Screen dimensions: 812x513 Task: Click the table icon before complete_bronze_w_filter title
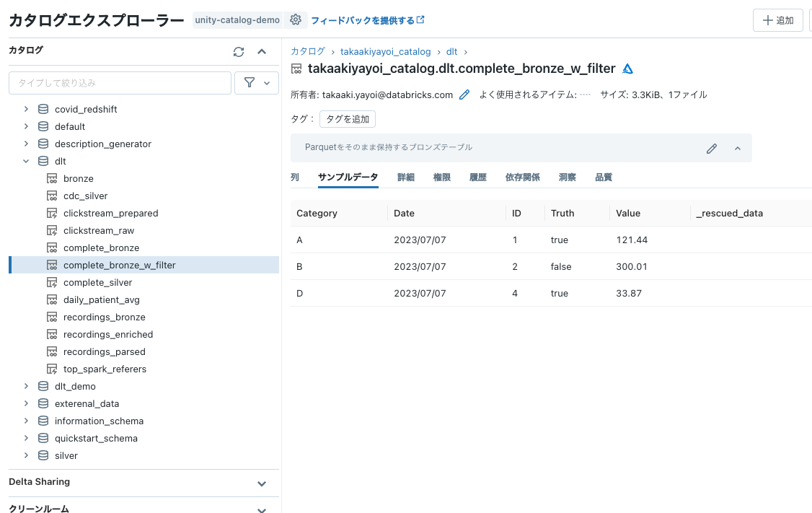[x=296, y=68]
